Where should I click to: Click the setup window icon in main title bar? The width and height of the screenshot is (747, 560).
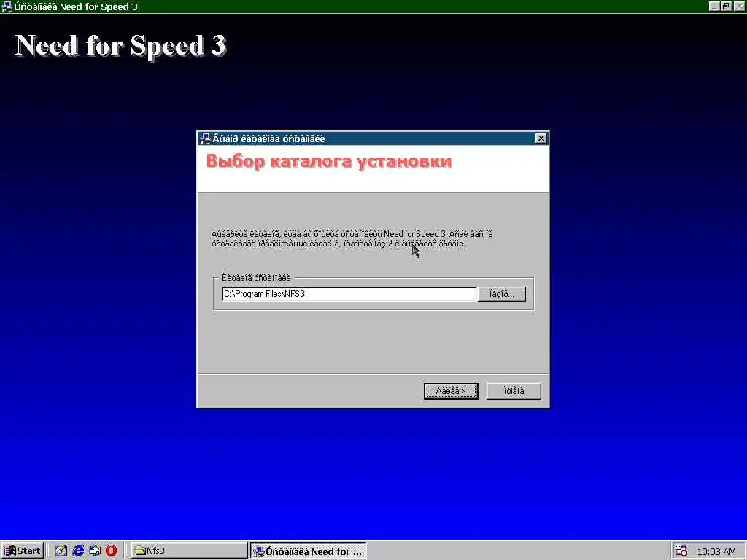[x=7, y=7]
